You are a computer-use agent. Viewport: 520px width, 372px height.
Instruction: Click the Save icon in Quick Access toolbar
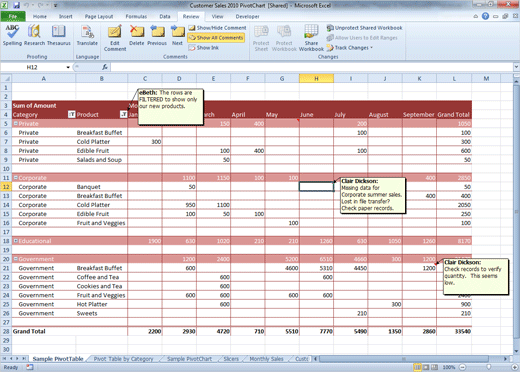[x=16, y=5]
